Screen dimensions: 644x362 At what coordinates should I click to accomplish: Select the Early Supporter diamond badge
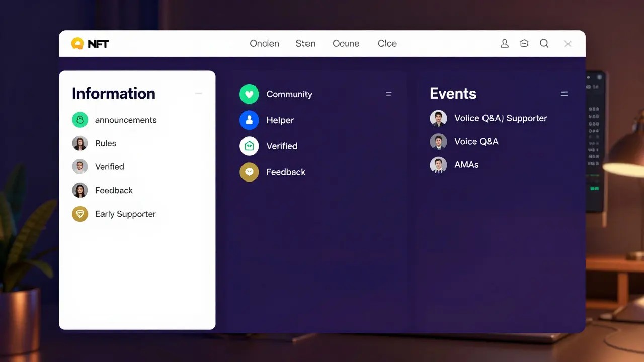tap(80, 214)
